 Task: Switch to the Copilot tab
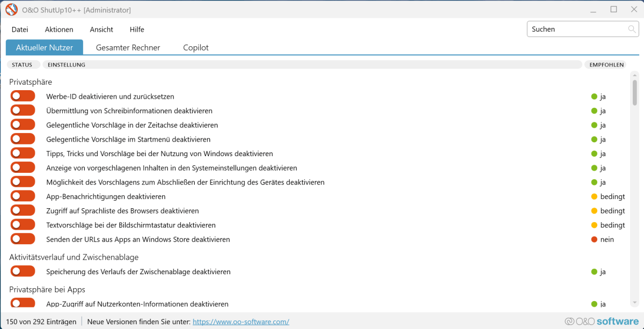[196, 47]
